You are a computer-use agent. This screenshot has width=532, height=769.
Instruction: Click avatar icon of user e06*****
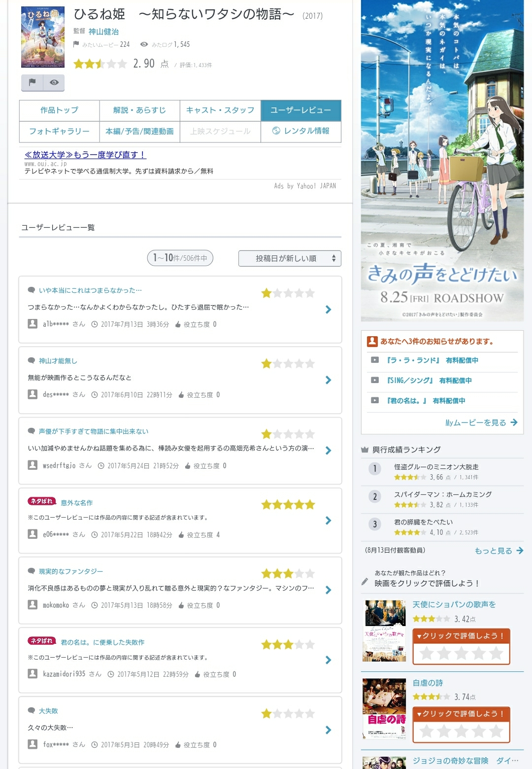(x=33, y=534)
